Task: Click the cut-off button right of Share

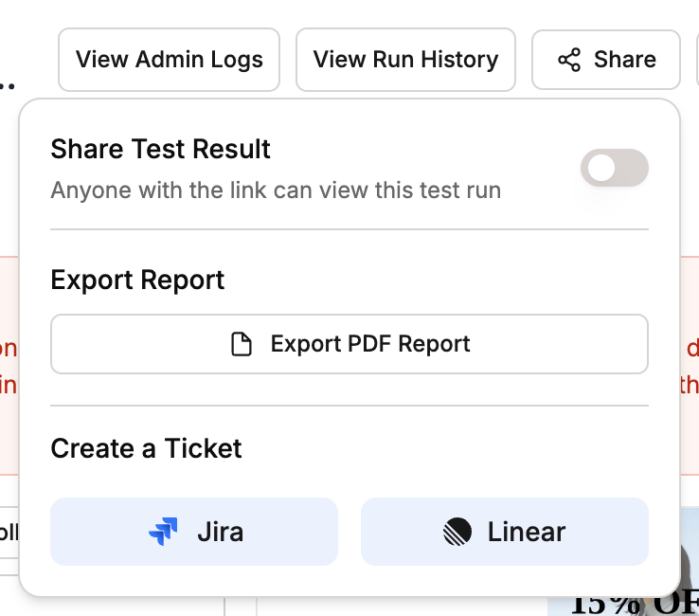Action: (x=698, y=60)
